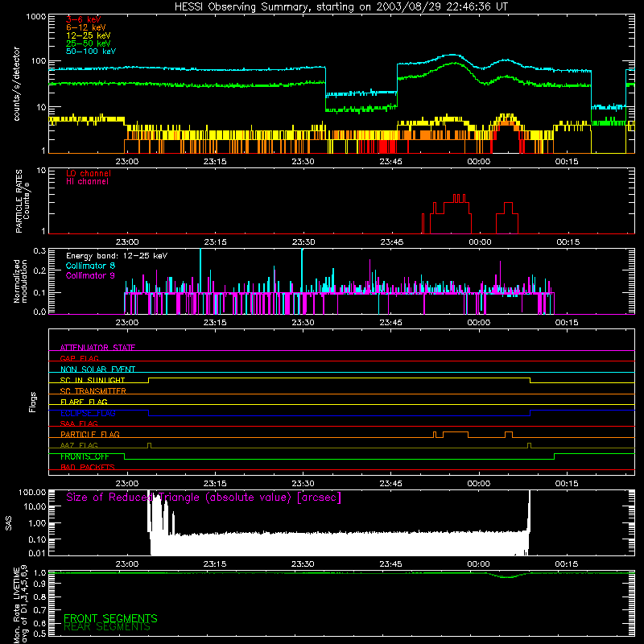Click the 'Normalized modulation' axis label

21,281
